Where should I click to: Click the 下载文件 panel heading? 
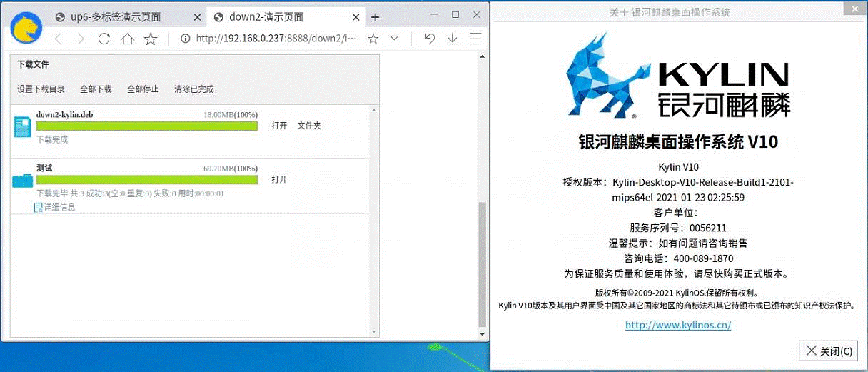[33, 64]
